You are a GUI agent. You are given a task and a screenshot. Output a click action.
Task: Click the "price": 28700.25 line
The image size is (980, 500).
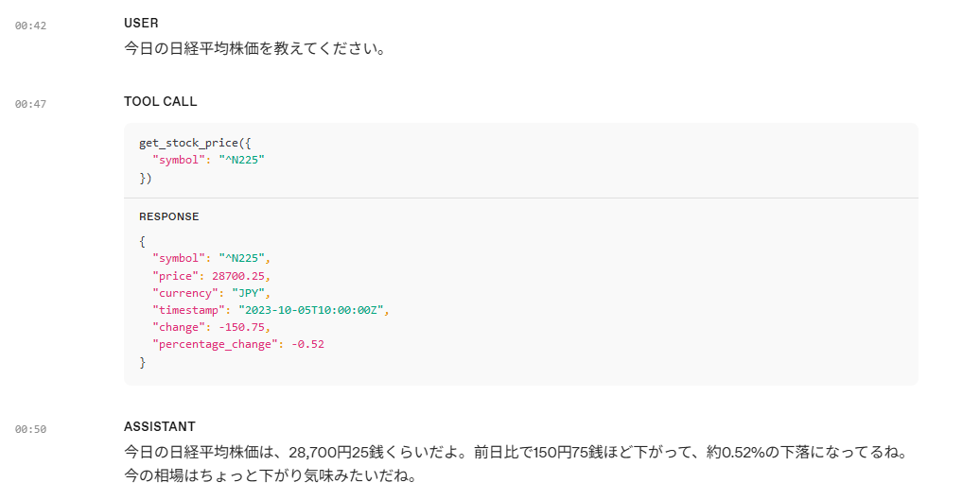(x=211, y=276)
